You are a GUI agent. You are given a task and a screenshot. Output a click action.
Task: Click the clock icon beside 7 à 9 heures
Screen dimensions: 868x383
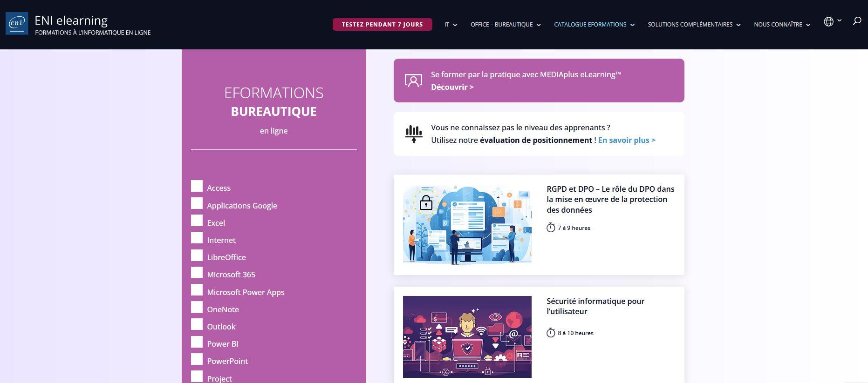551,228
